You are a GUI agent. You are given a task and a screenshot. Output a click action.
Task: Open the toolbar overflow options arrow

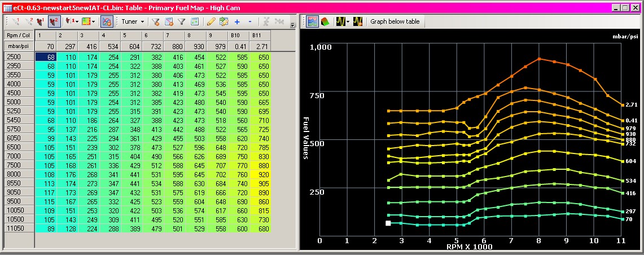(x=292, y=25)
